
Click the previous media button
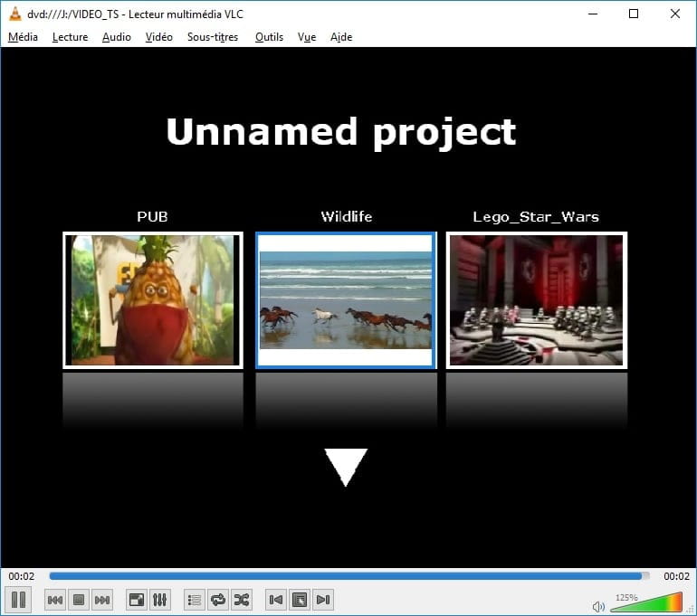coord(55,600)
